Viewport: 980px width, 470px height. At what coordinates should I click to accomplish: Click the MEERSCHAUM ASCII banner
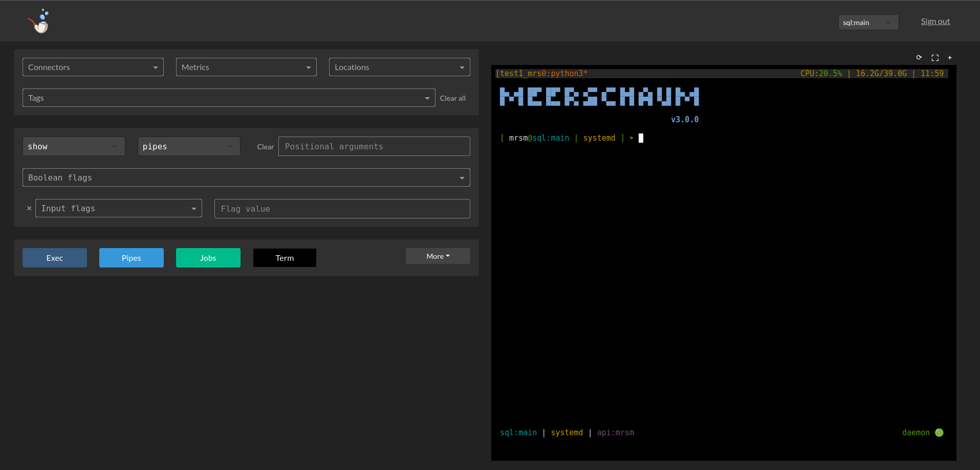point(599,97)
